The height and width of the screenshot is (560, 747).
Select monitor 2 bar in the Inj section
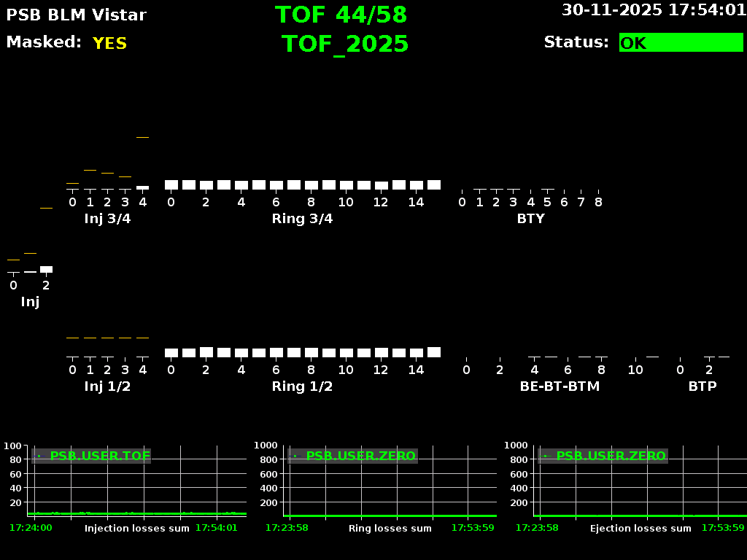(x=45, y=268)
